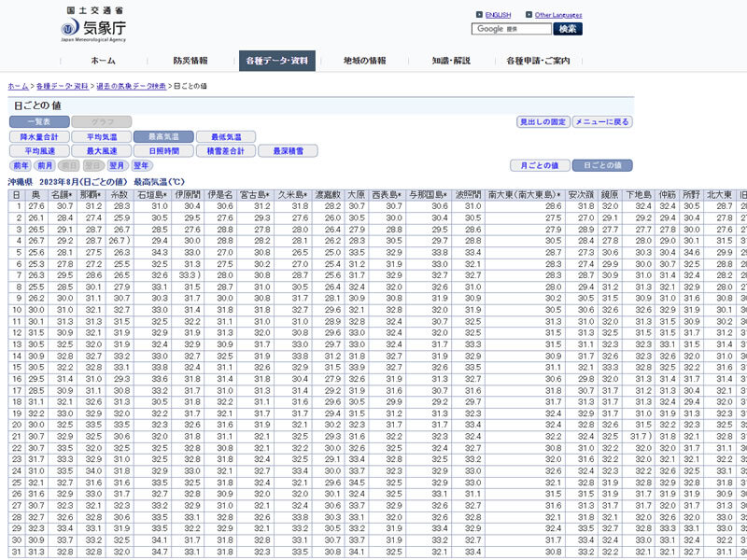Image resolution: width=747 pixels, height=560 pixels.
Task: Click the arrow icon beside Other Languages
Action: pos(529,15)
